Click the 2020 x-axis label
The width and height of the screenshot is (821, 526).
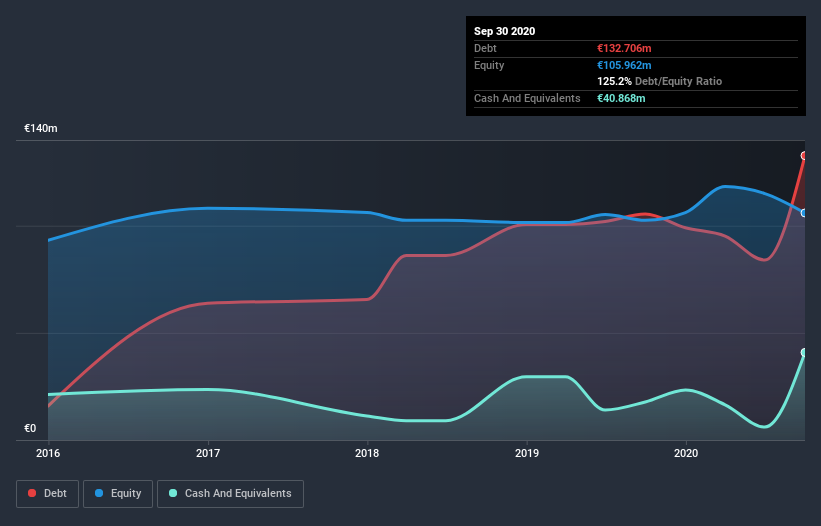coord(686,453)
